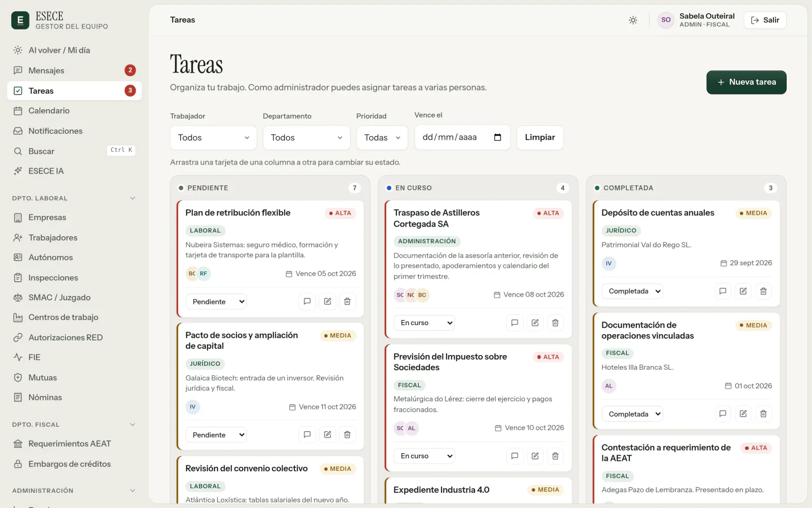Delete the Documentación de operaciones vinculadas task

[x=763, y=414]
